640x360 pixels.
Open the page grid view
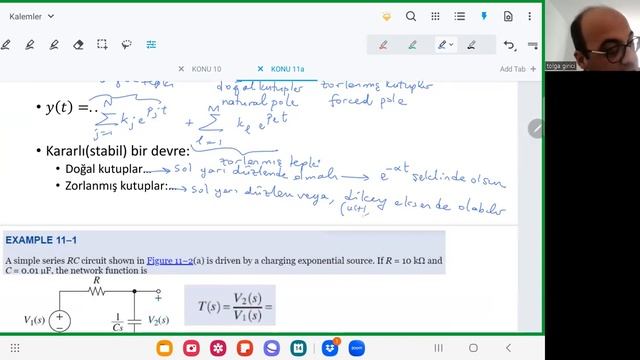click(436, 16)
